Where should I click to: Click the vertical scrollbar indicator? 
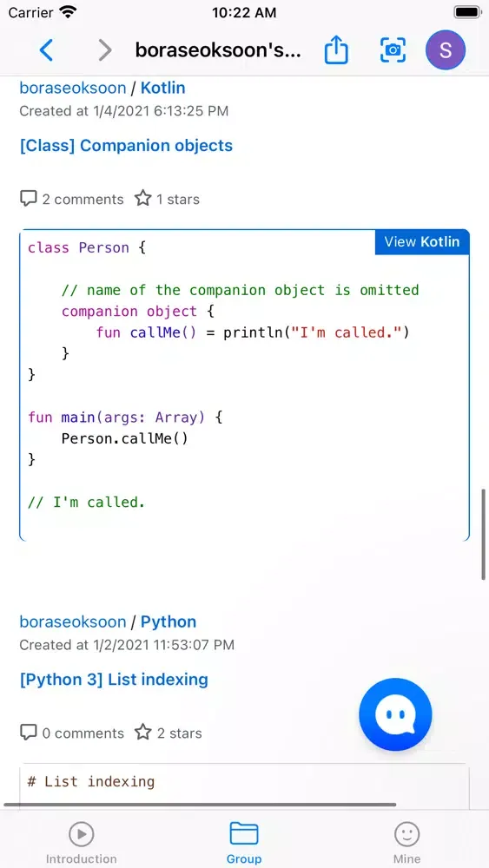click(x=484, y=534)
